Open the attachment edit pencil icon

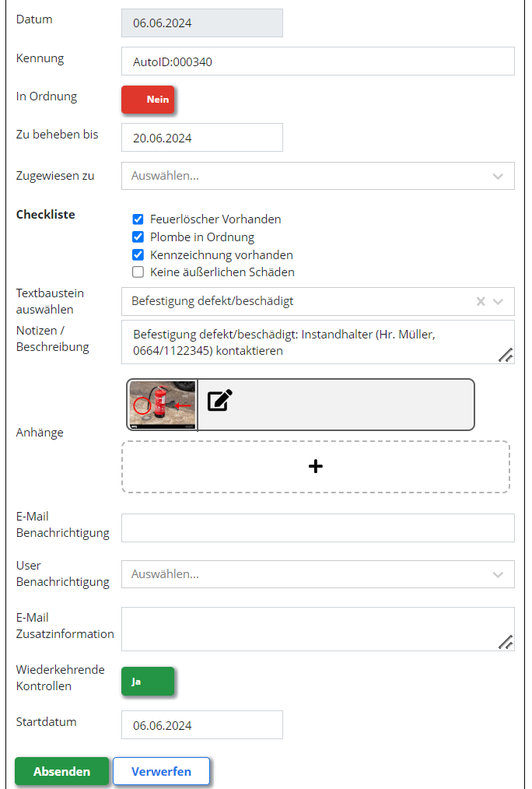(220, 400)
